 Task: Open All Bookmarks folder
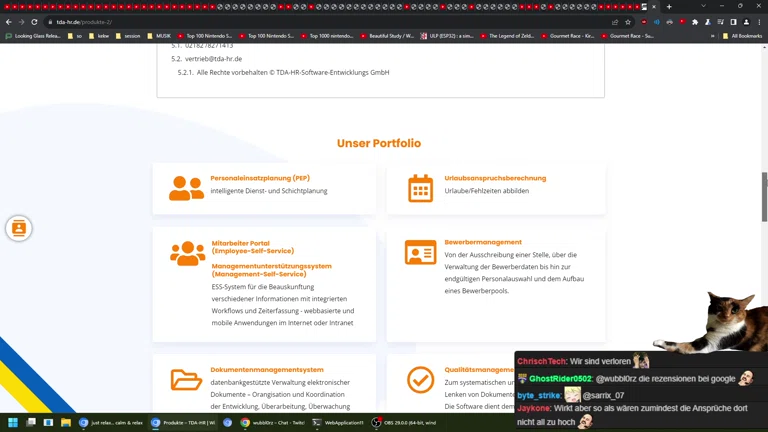[x=742, y=36]
